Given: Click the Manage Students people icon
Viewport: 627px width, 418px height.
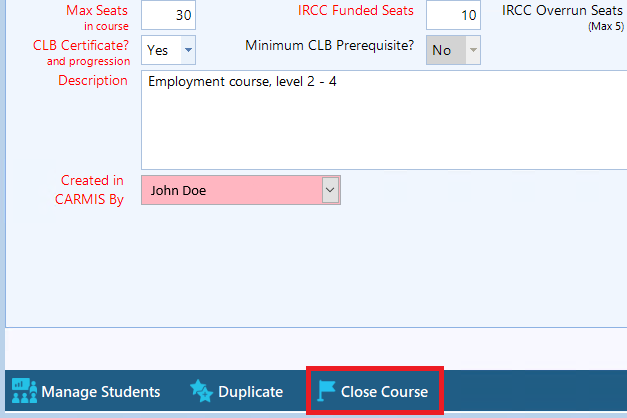Looking at the screenshot, I should tap(23, 391).
